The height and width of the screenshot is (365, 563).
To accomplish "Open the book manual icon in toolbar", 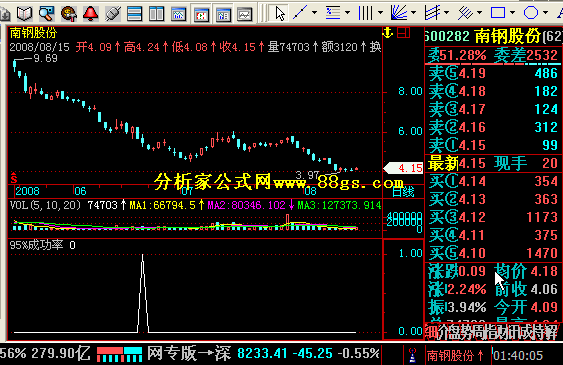I will click(x=24, y=14).
